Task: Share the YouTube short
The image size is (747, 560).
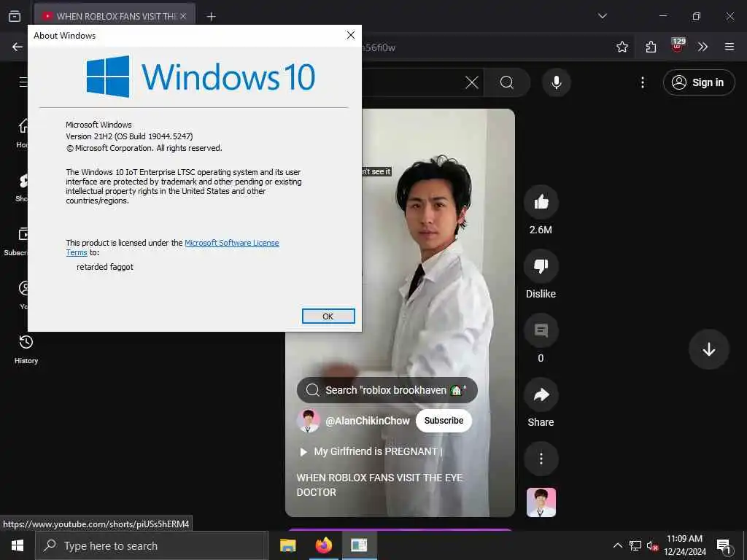Action: [x=541, y=394]
